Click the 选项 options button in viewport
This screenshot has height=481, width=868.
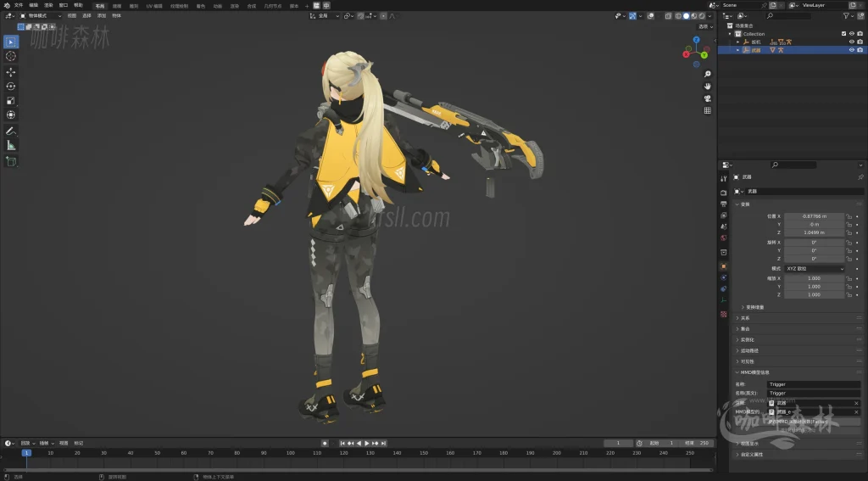click(x=705, y=26)
